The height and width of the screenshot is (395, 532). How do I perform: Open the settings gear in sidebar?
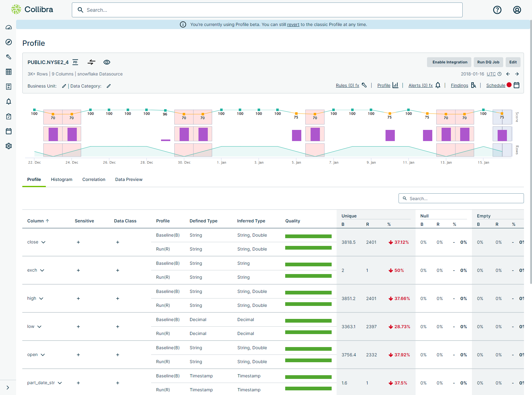click(9, 146)
